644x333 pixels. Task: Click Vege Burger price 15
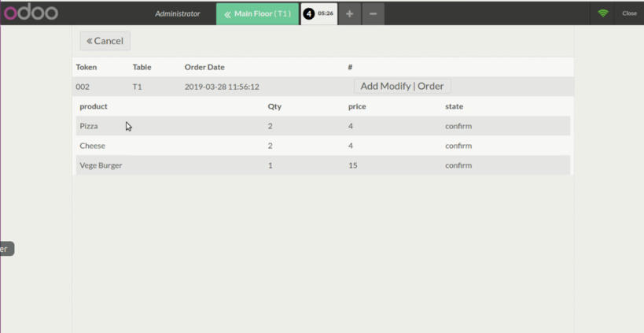[353, 165]
